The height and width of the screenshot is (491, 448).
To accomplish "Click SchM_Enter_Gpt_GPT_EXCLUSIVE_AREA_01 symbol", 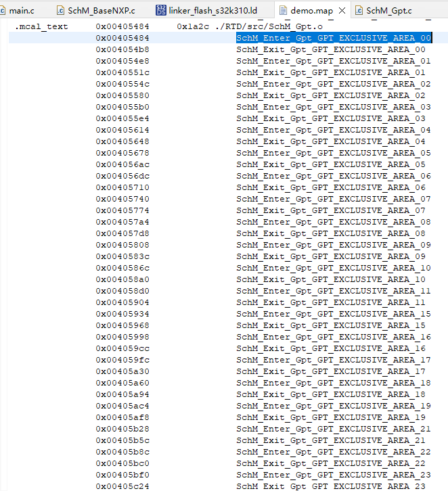I will [334, 61].
